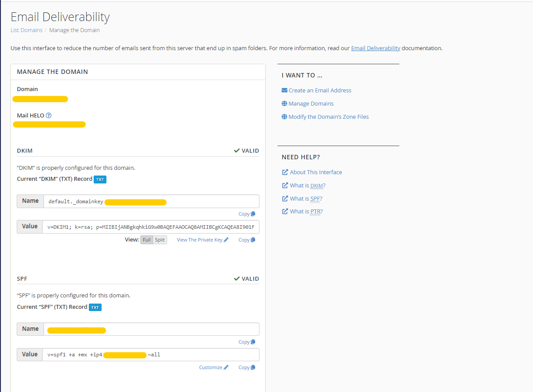Click the external-link icon beside About This Interface
533x392 pixels.
[x=285, y=172]
